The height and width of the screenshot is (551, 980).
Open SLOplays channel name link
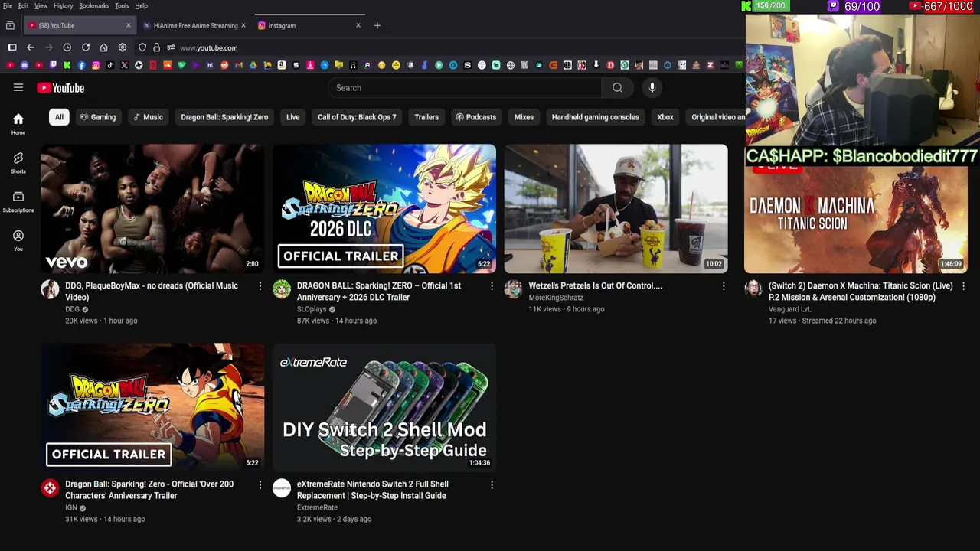tap(312, 309)
